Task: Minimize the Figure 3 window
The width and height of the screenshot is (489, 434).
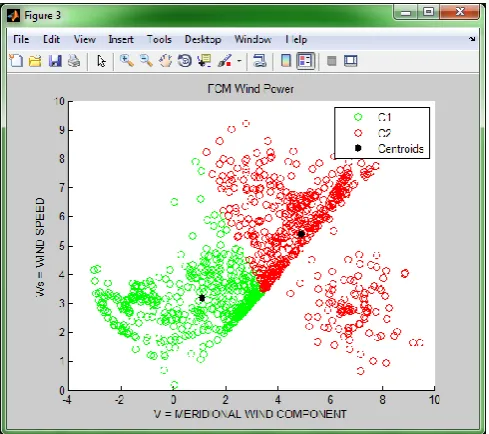Action: point(406,13)
